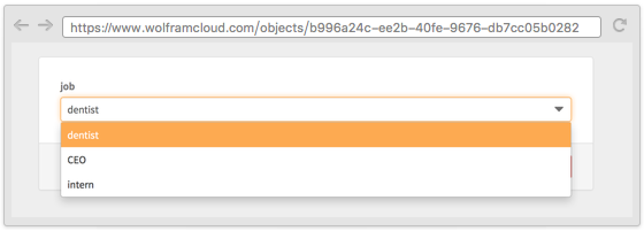This screenshot has width=644, height=231.
Task: Click the orange-highlighted dropdown entry
Action: tap(315, 135)
